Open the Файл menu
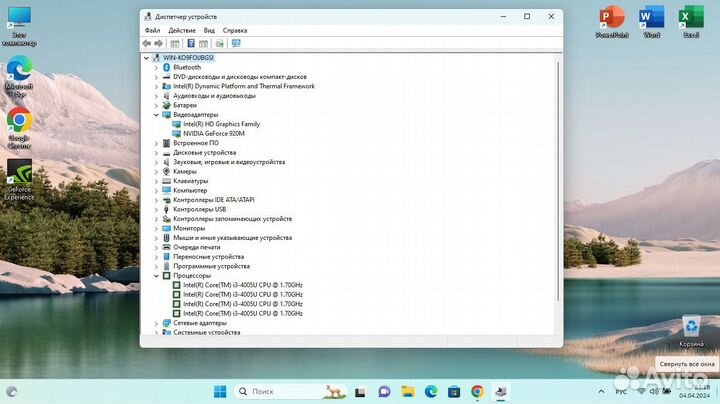The height and width of the screenshot is (404, 720). pos(152,30)
